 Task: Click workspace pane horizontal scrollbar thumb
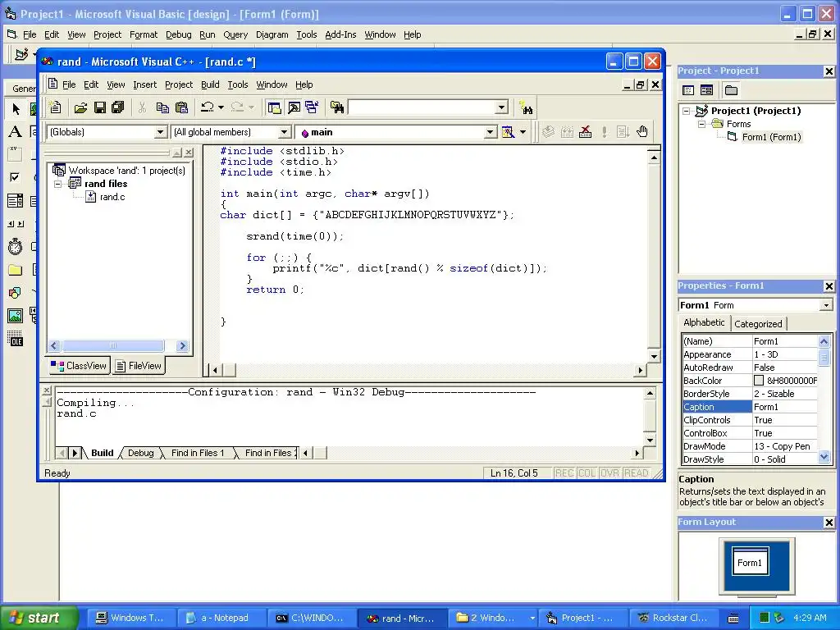(113, 345)
